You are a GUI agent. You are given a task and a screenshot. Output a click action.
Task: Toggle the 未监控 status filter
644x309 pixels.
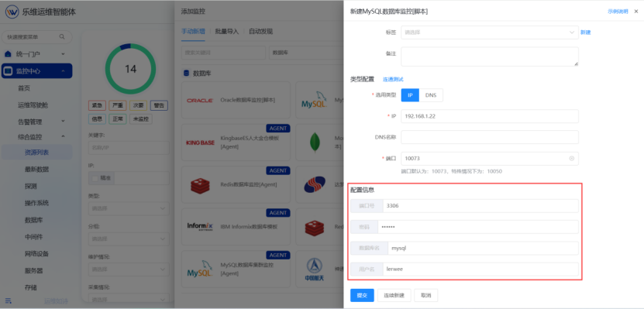(141, 119)
